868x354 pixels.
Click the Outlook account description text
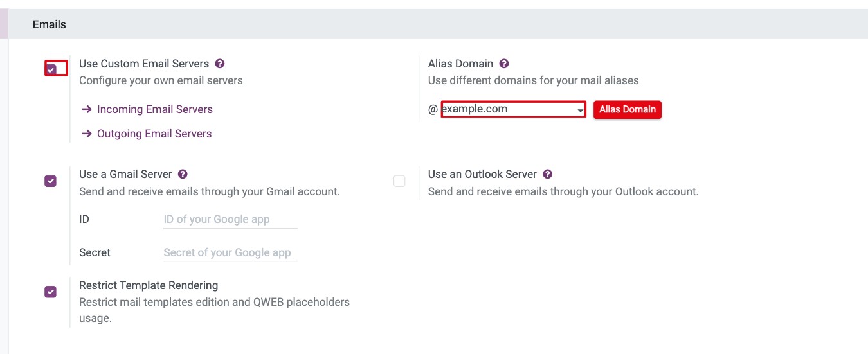click(563, 191)
